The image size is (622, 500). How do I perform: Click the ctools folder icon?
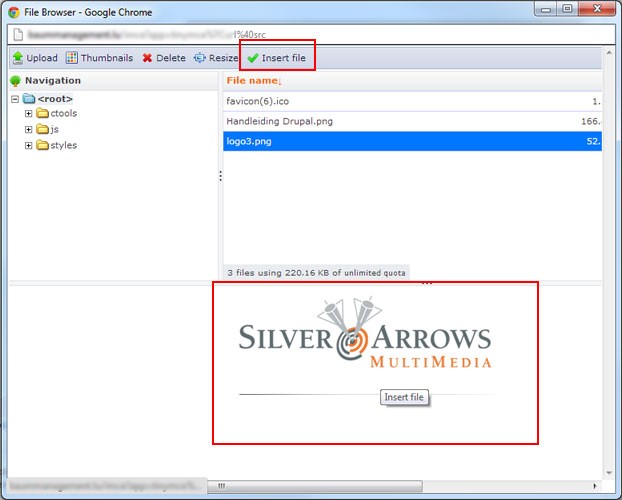click(42, 113)
